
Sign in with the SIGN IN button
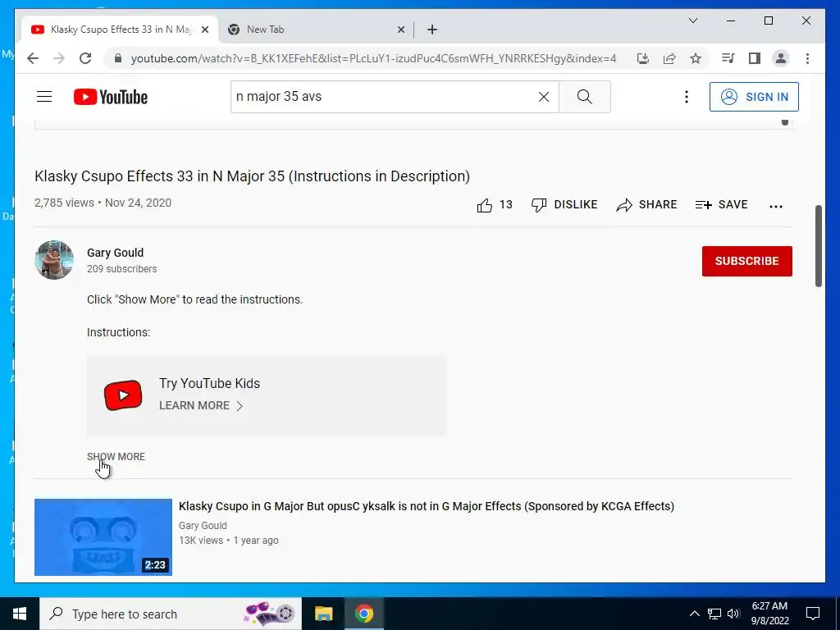(754, 97)
